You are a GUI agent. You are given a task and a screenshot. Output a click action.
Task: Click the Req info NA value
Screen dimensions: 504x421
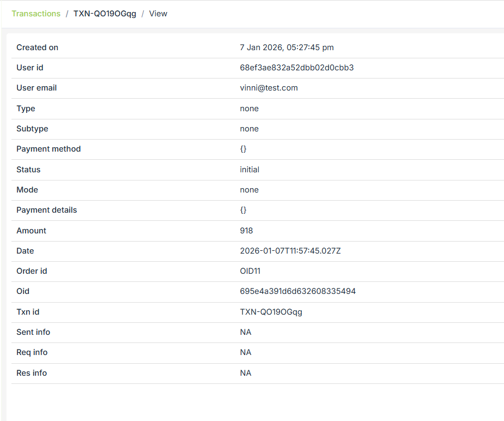click(246, 352)
